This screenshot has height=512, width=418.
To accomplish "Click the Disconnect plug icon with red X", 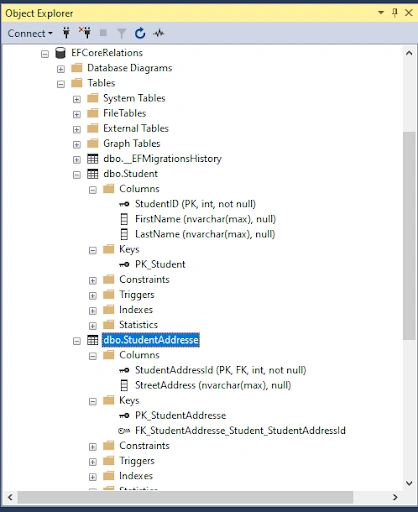I will click(x=85, y=33).
